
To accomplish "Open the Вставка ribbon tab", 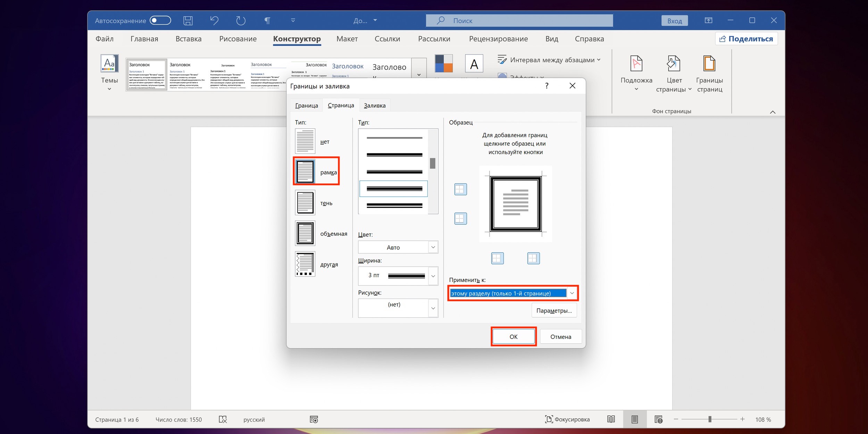I will tap(189, 39).
